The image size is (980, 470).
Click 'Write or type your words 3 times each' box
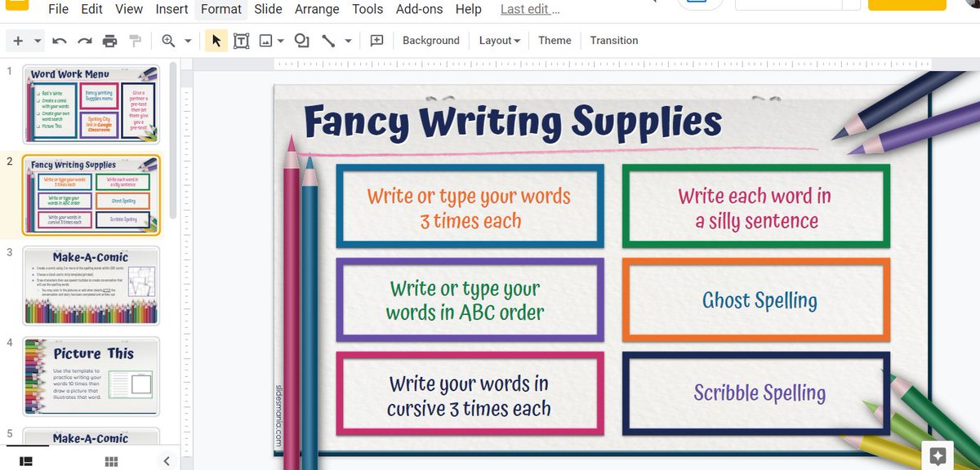470,207
